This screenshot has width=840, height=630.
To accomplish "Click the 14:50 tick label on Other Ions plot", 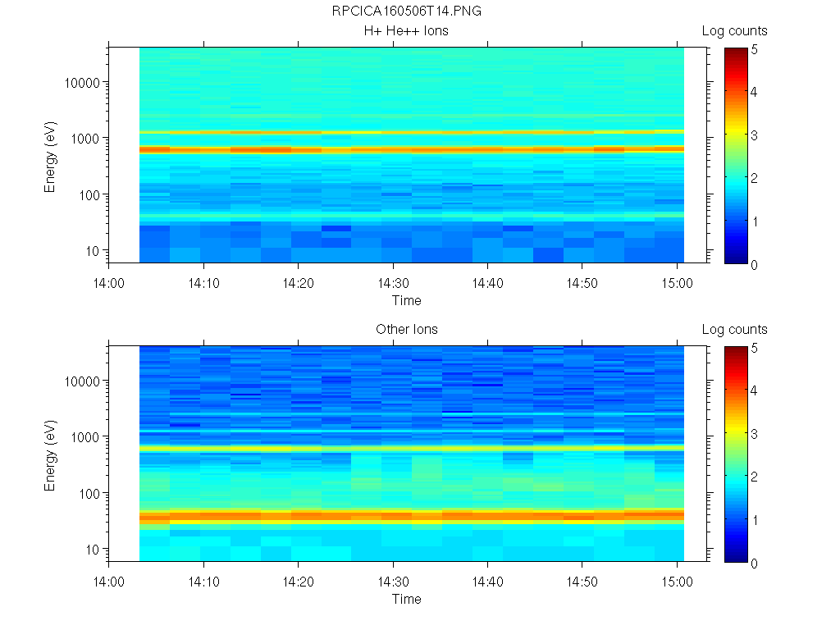I will [x=582, y=582].
